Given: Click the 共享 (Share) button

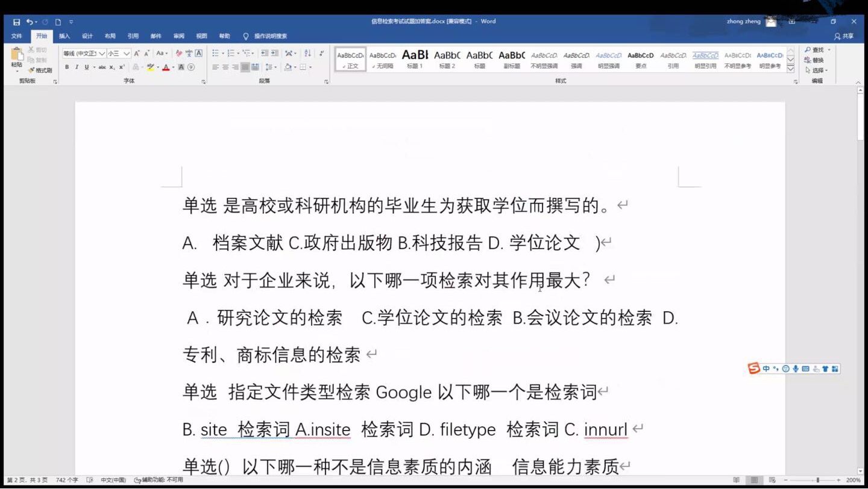Looking at the screenshot, I should click(x=844, y=36).
